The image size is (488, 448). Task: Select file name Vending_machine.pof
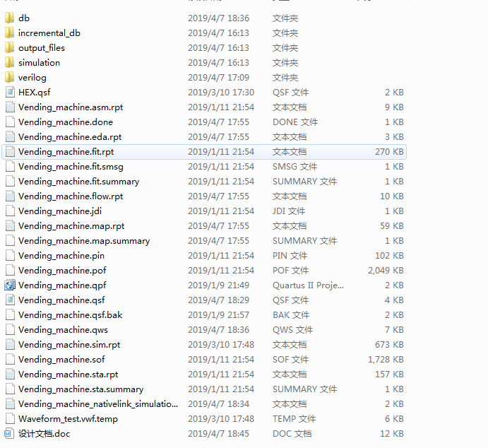pos(62,271)
